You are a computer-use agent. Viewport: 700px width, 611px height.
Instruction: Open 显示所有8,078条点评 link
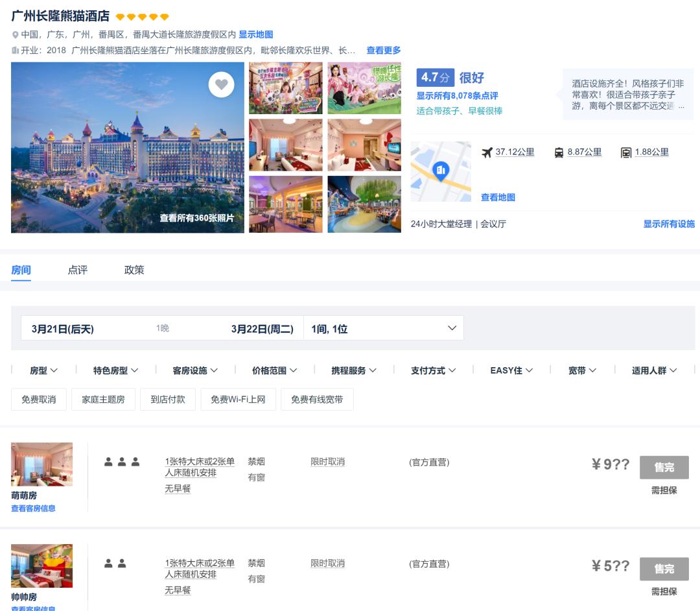coord(457,95)
